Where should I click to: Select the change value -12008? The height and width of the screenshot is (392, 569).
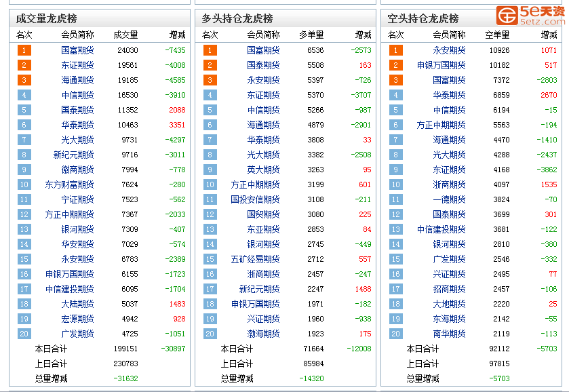coord(359,349)
